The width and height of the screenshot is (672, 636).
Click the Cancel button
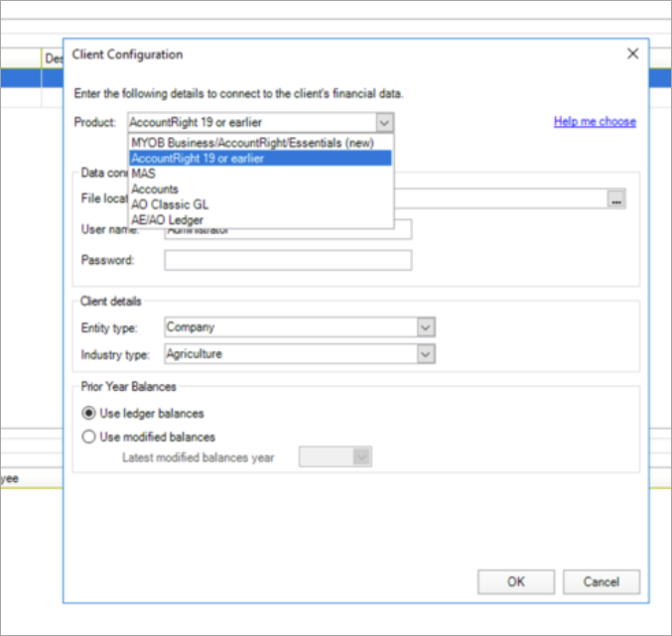[602, 581]
